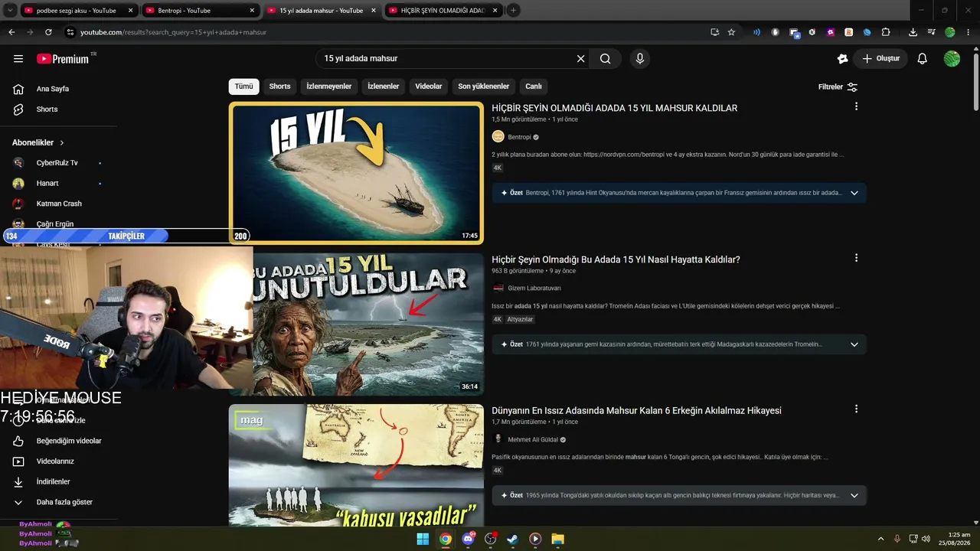Open more options for Gizem Laboratuvarı video
Screen dimensions: 980x551
856,258
